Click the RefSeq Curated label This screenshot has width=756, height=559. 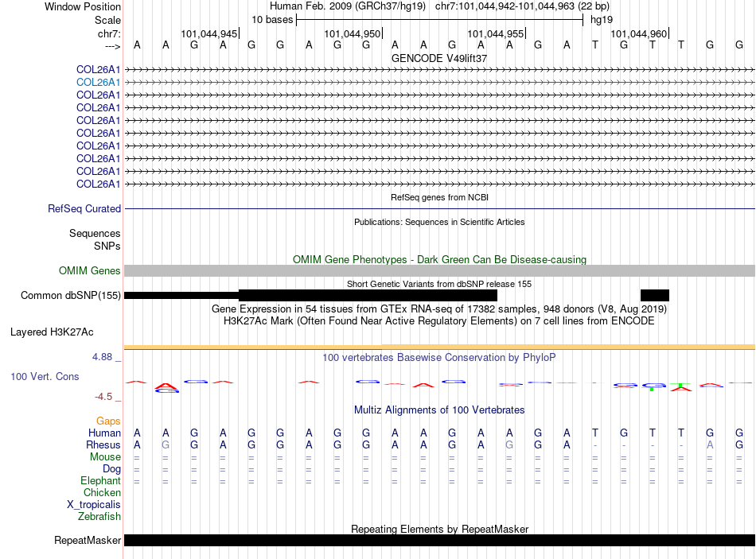tap(84, 208)
